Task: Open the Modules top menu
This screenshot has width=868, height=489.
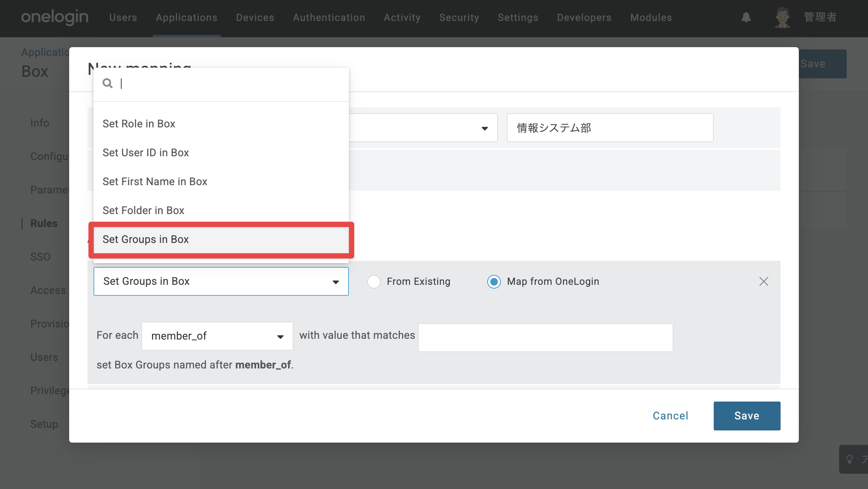Action: tap(651, 17)
